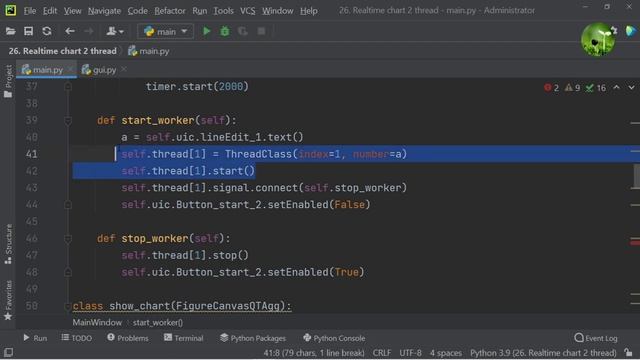Open the user account dropdown icon

115,31
